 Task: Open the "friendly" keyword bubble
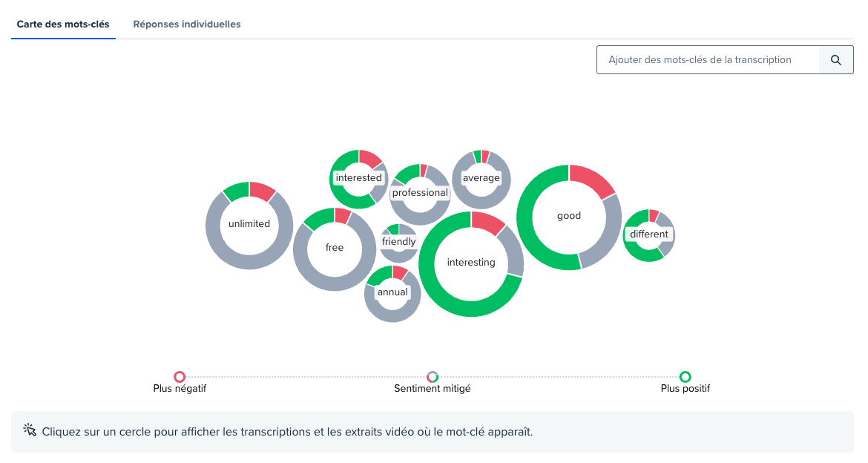pyautogui.click(x=398, y=242)
